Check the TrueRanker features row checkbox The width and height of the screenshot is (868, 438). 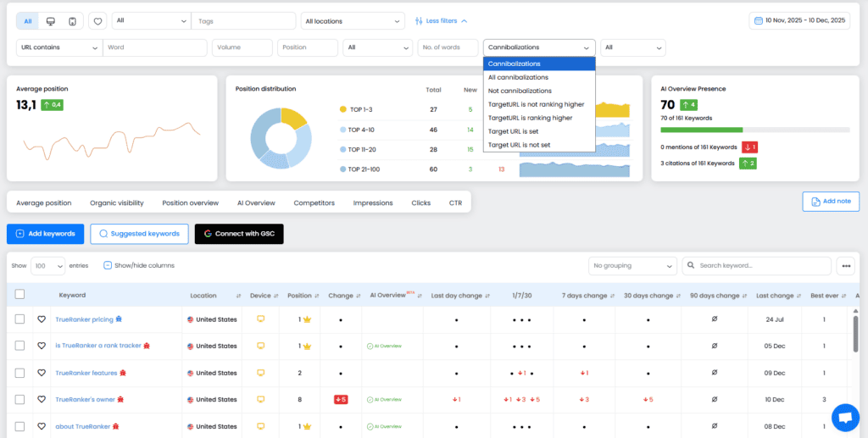[x=19, y=373]
